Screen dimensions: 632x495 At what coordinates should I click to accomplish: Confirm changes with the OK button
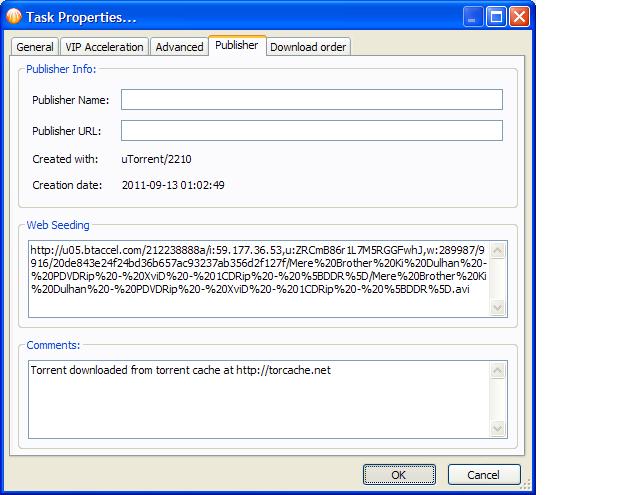pyautogui.click(x=398, y=474)
